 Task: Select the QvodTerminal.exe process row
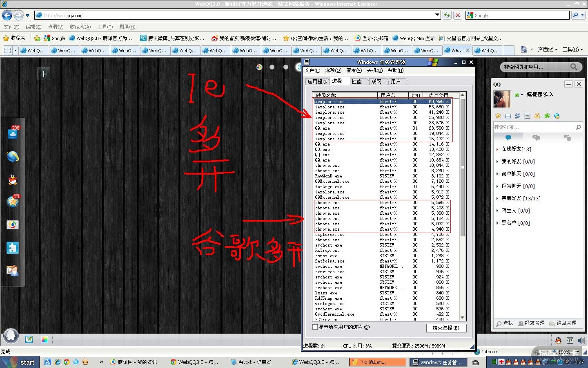(x=381, y=314)
